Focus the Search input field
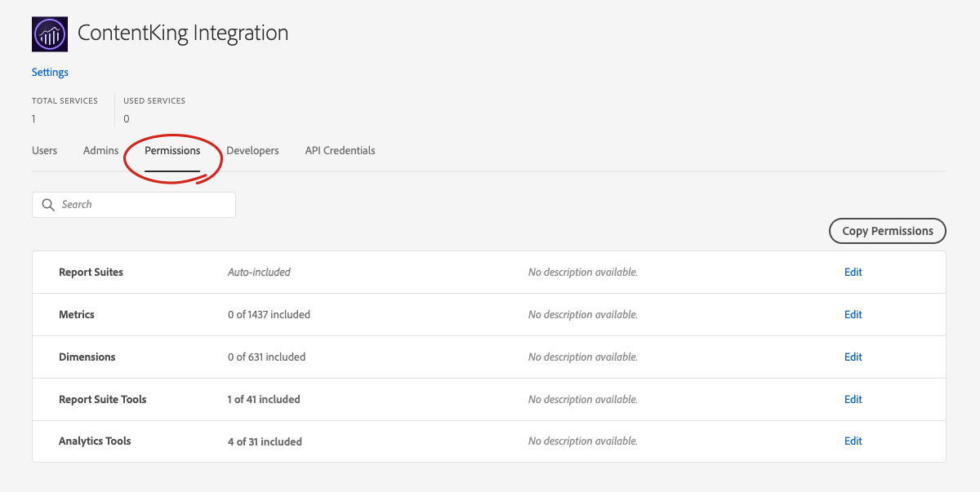 pos(134,205)
